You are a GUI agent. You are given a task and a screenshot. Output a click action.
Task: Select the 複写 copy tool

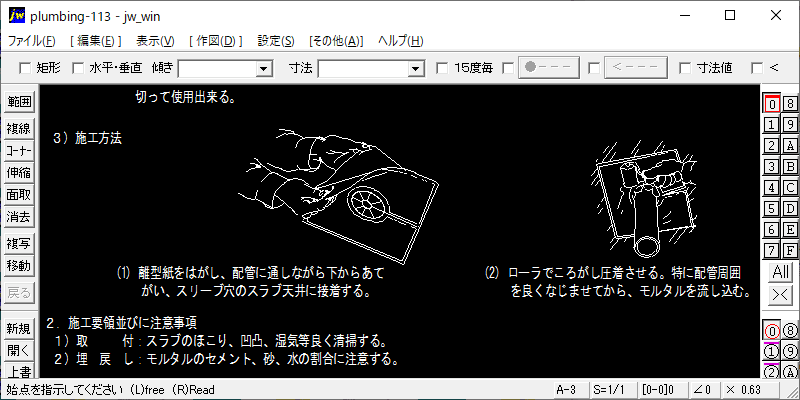point(19,244)
